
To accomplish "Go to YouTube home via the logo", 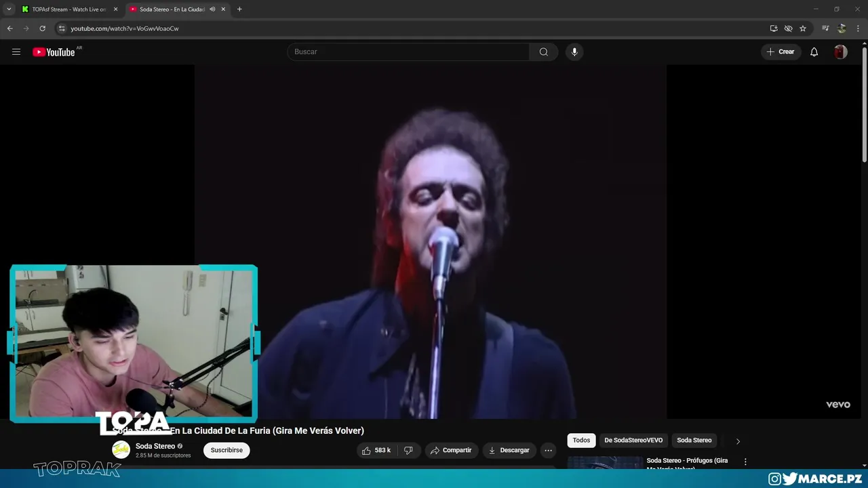I will coord(54,52).
